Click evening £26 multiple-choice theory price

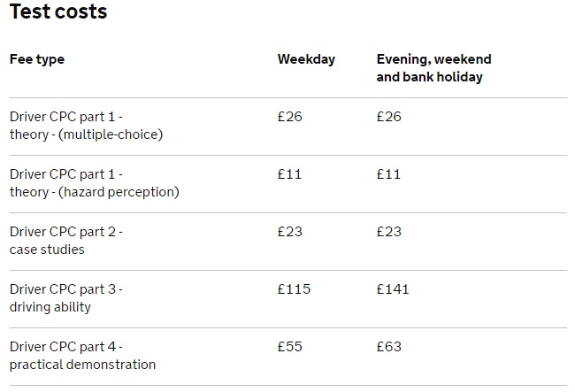(x=388, y=117)
